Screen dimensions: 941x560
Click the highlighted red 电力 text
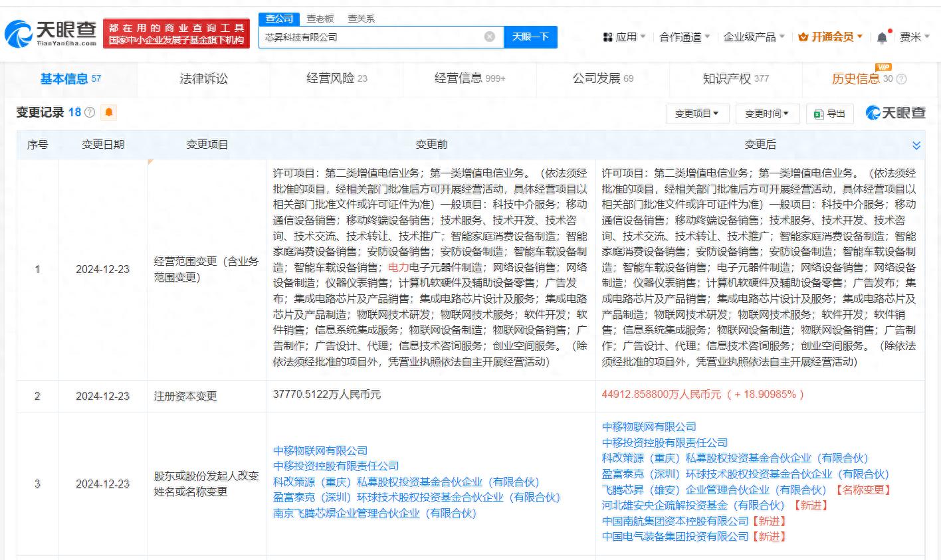tap(398, 267)
